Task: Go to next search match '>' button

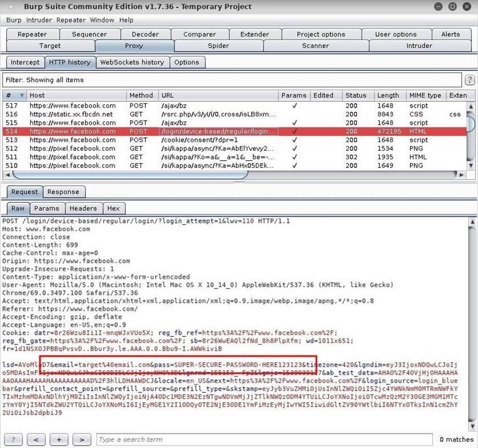Action: (81, 439)
